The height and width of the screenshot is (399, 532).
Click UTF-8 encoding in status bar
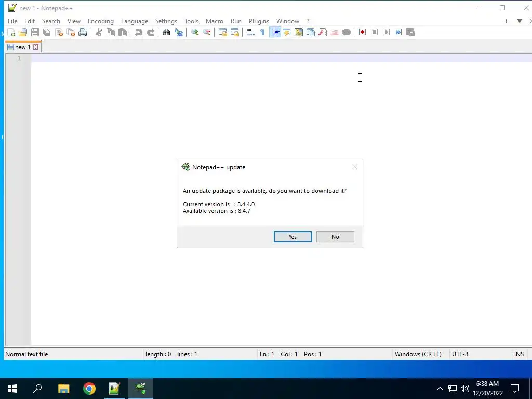tap(460, 354)
